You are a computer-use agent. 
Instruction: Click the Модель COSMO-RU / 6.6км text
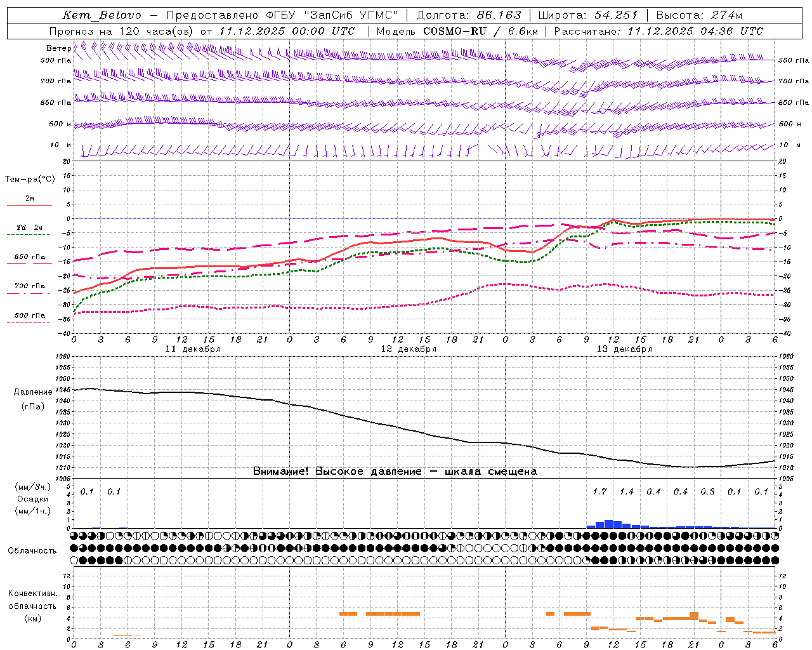(457, 31)
